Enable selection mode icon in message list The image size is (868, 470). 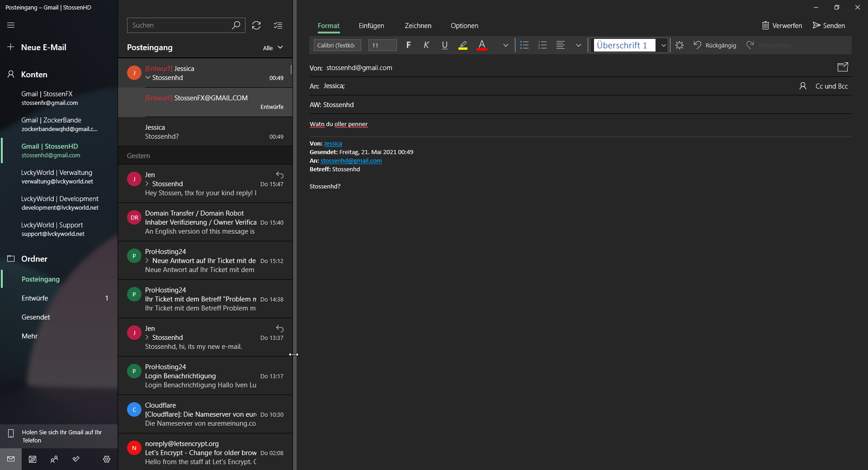pos(278,25)
